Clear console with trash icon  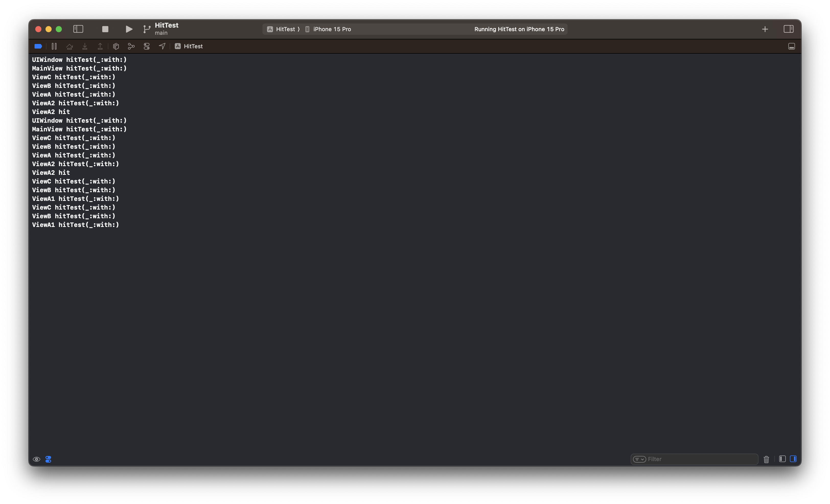766,459
